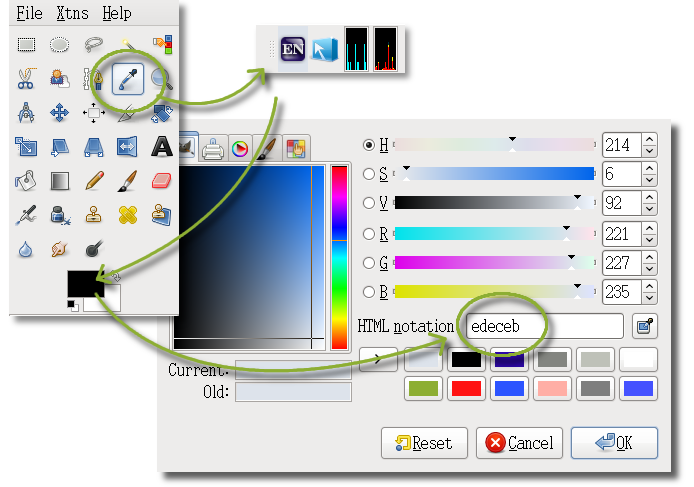Pick the red color swatch
This screenshot has width=694, height=487.
pyautogui.click(x=467, y=388)
